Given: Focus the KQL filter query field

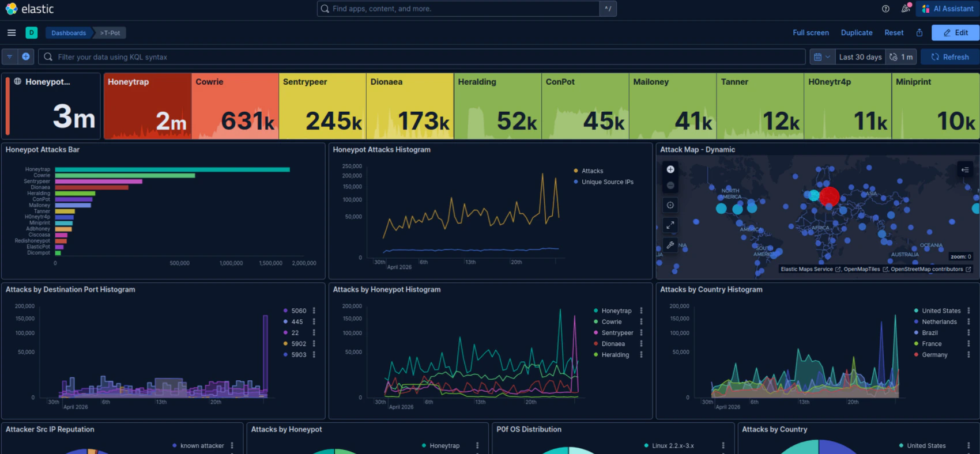Looking at the screenshot, I should (x=422, y=57).
